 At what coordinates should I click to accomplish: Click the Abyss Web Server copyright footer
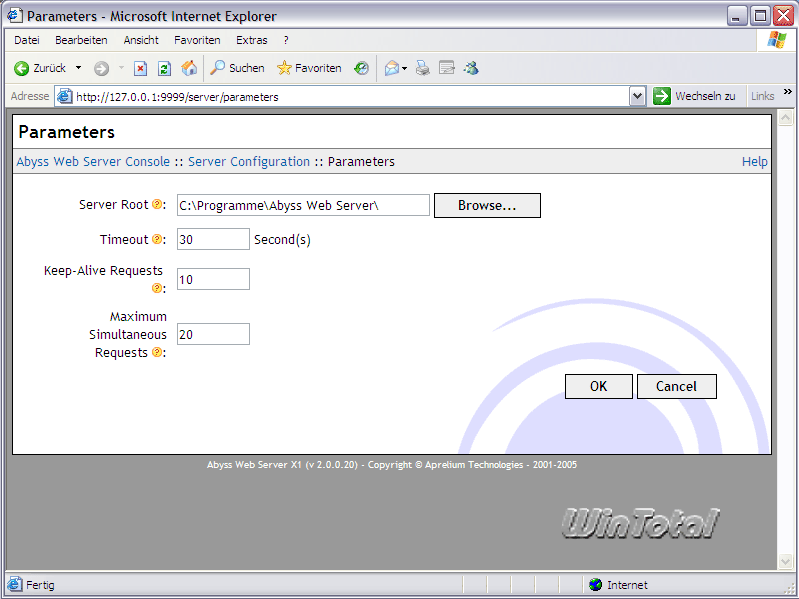[x=392, y=465]
